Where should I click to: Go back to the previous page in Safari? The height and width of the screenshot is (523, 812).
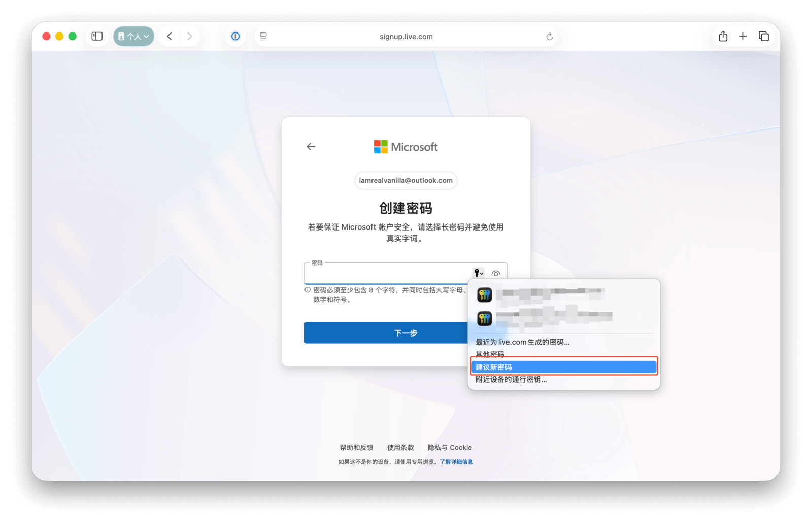click(170, 36)
